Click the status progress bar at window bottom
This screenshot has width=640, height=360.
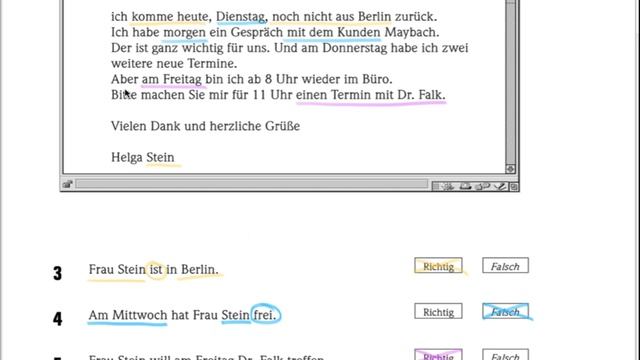(251, 184)
